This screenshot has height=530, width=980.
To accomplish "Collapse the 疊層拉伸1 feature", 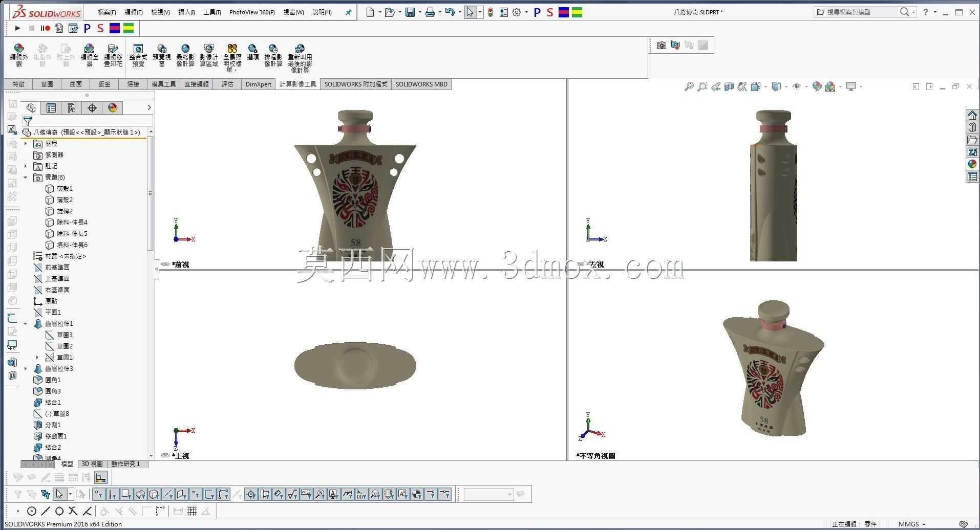I will point(26,324).
